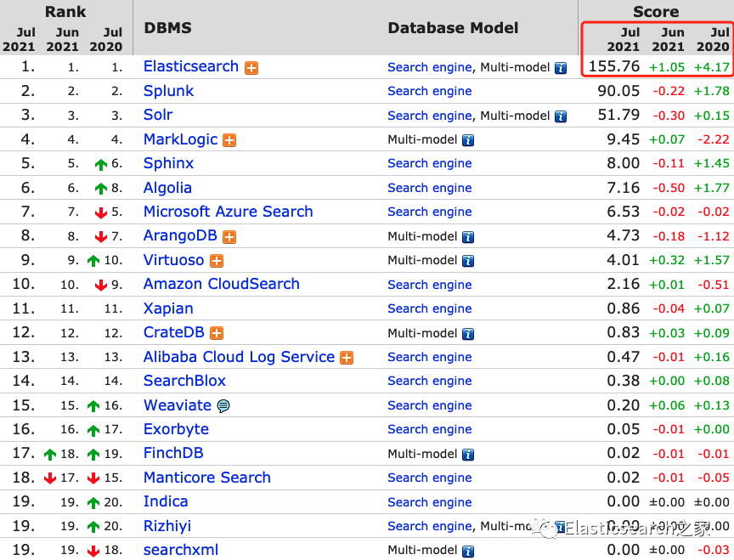Open the searchxml DBMS link
Image resolution: width=734 pixels, height=560 pixels.
coord(180,550)
